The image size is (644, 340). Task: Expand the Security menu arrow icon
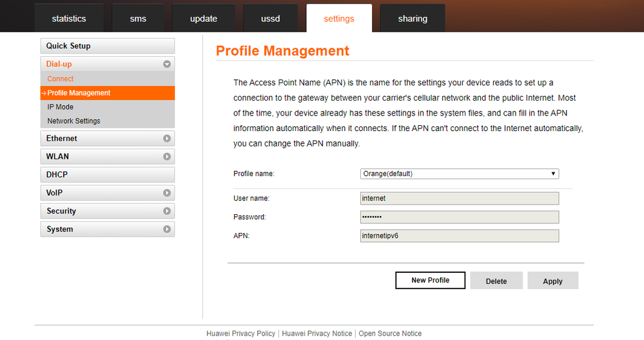coord(167,211)
